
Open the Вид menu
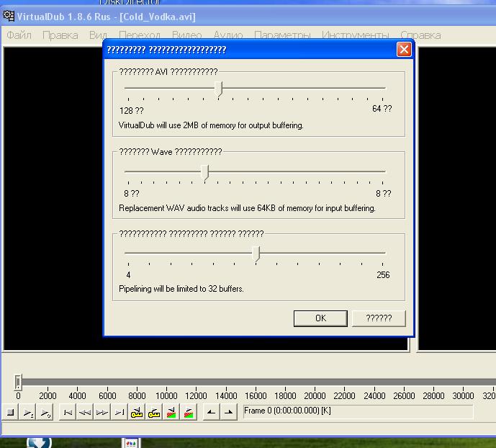(98, 35)
